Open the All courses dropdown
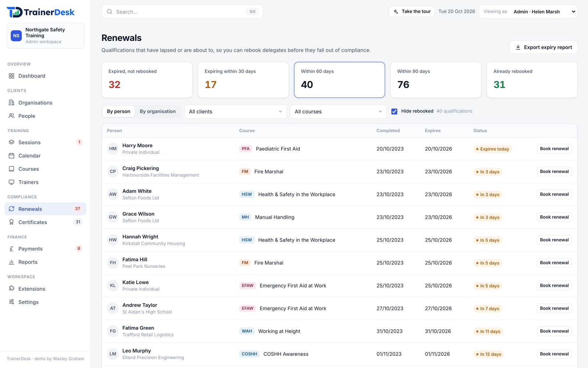 point(338,112)
